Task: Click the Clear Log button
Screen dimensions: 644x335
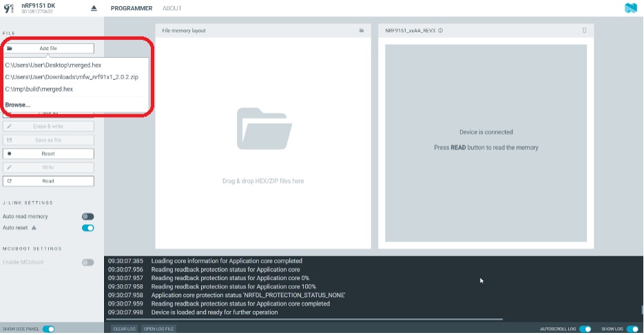Action: (x=124, y=329)
